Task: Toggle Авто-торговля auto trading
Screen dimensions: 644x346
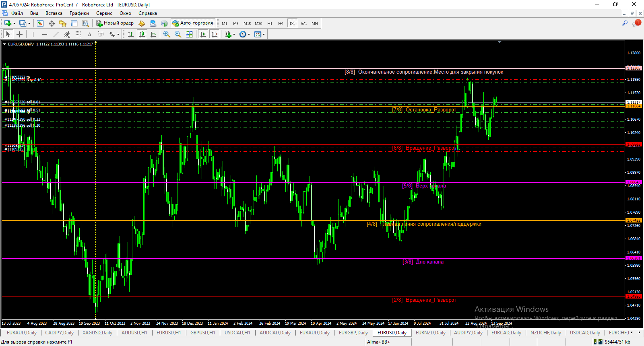Action: pyautogui.click(x=193, y=23)
